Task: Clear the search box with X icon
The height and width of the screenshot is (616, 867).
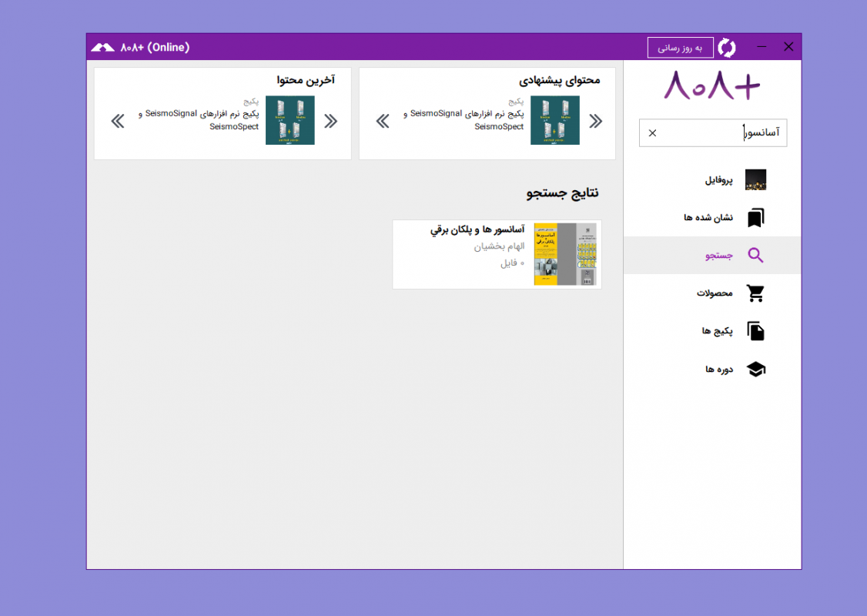Action: click(652, 133)
